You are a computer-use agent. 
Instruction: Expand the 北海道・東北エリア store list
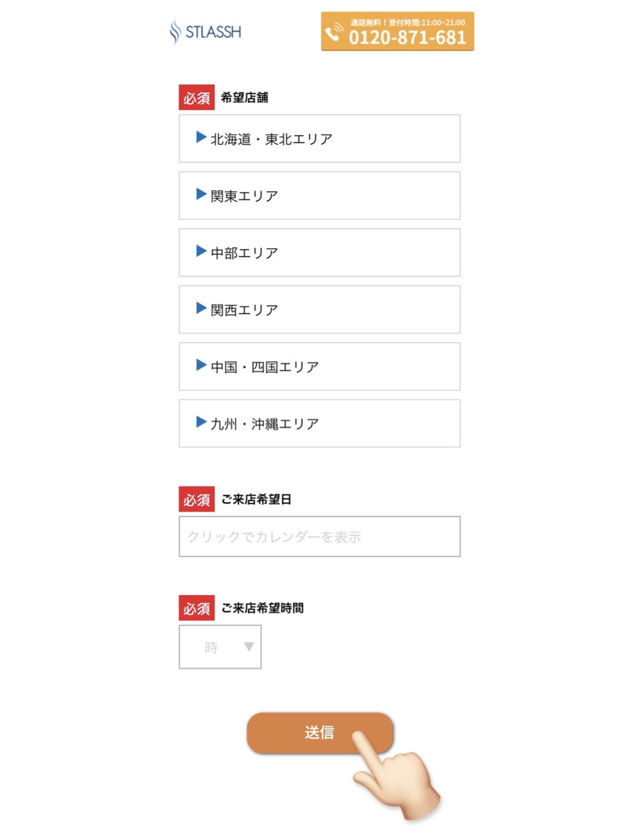(x=319, y=138)
